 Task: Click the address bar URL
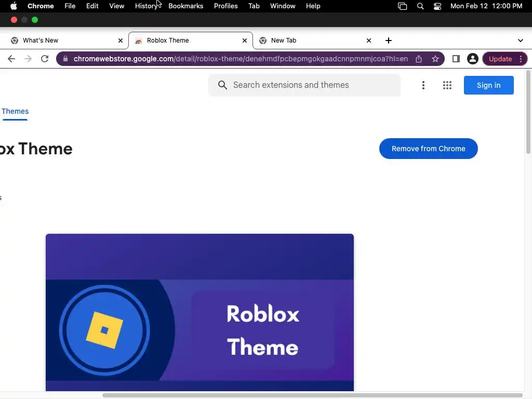point(241,59)
